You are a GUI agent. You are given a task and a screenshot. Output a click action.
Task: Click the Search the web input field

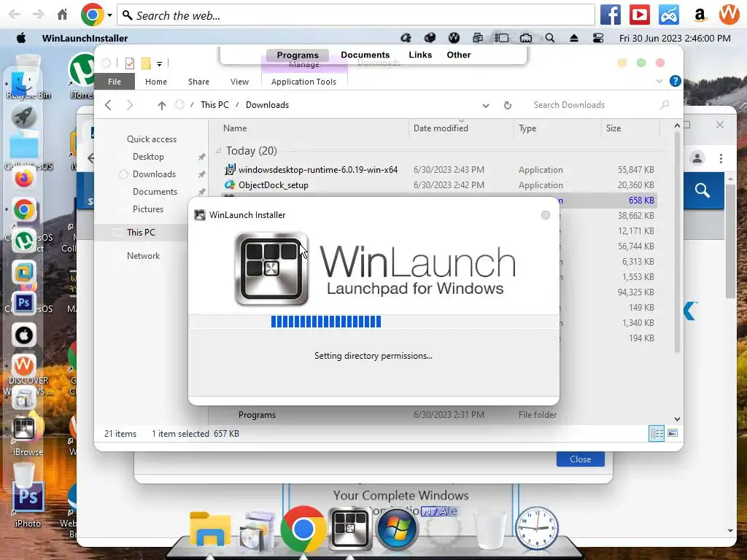tap(356, 15)
